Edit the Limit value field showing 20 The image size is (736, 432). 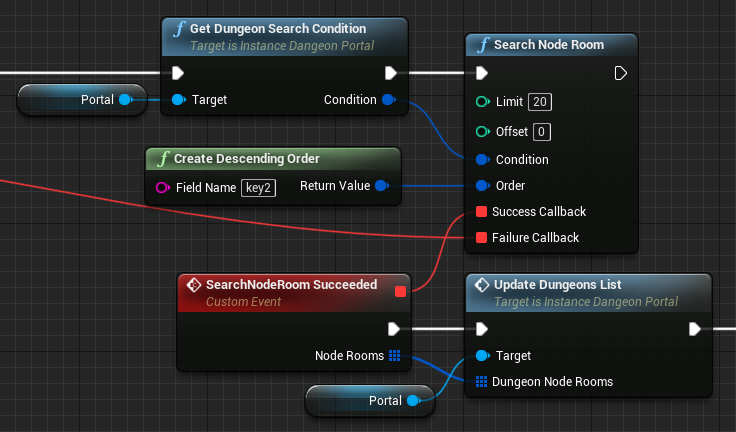pyautogui.click(x=540, y=102)
